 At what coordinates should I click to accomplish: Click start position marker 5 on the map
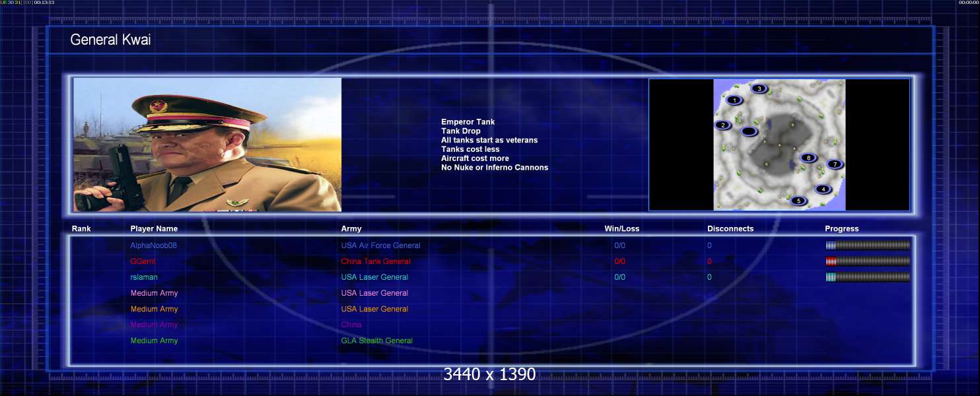coord(799,201)
